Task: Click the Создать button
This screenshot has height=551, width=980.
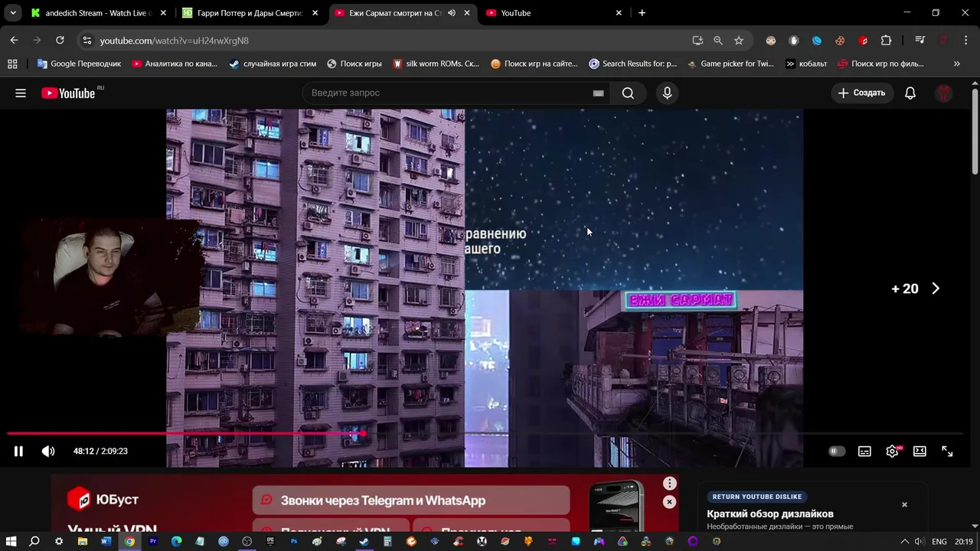Action: point(862,93)
